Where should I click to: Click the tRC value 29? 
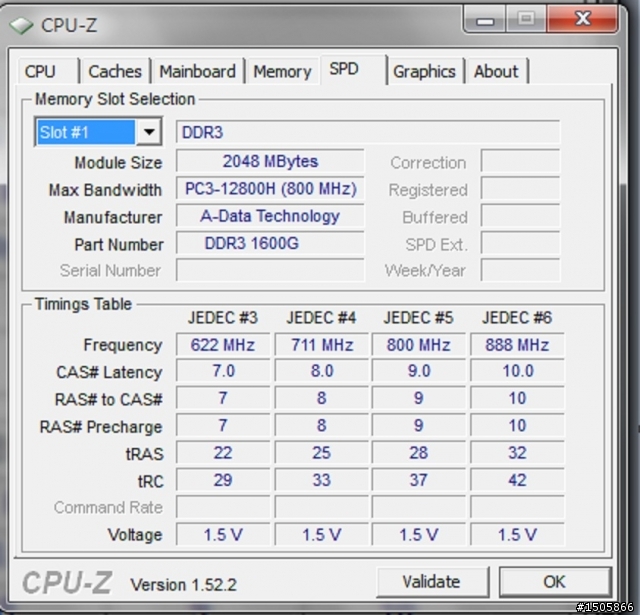223,480
